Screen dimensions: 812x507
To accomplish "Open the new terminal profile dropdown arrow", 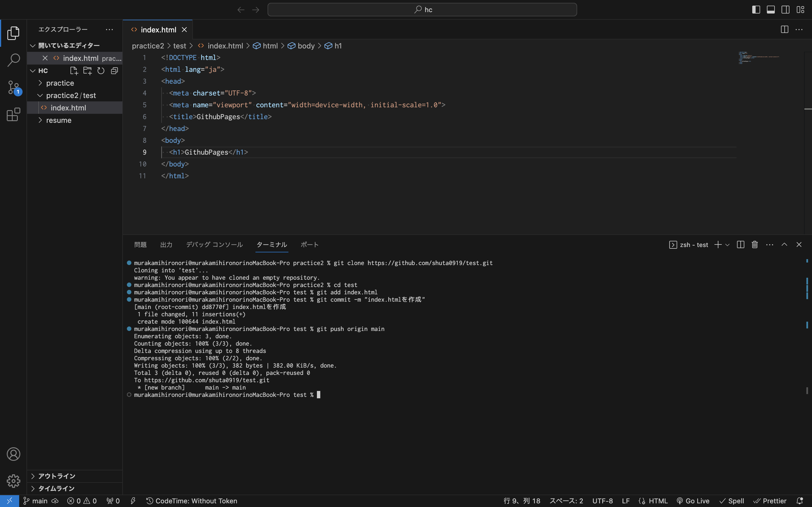I will click(727, 245).
